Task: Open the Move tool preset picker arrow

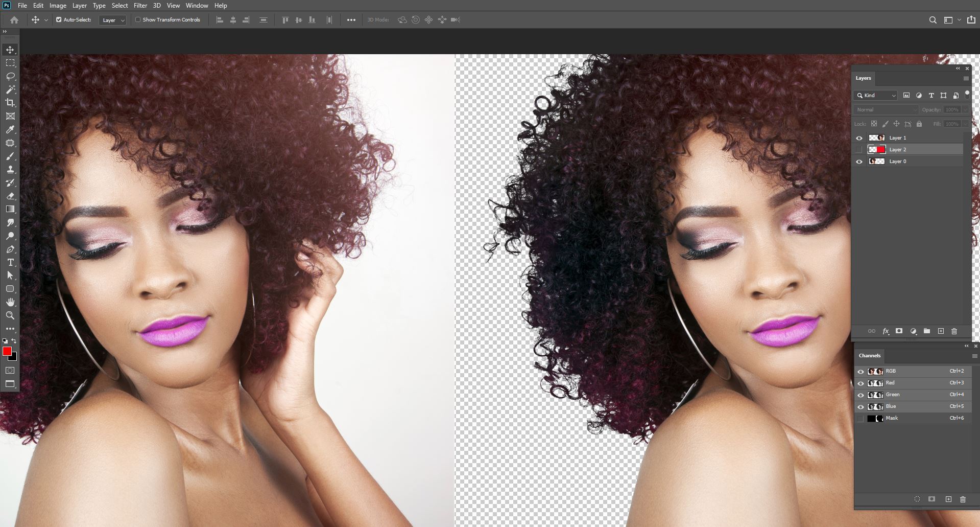Action: point(46,20)
